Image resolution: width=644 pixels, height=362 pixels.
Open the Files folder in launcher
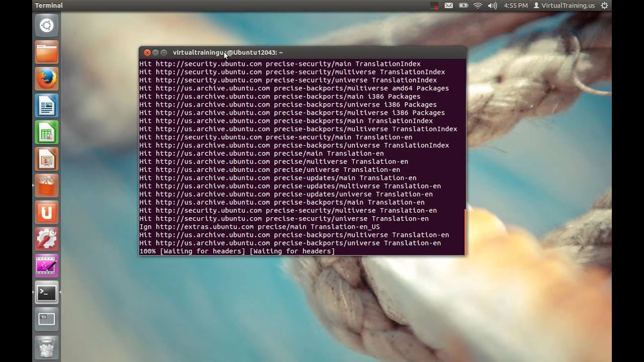pyautogui.click(x=47, y=52)
